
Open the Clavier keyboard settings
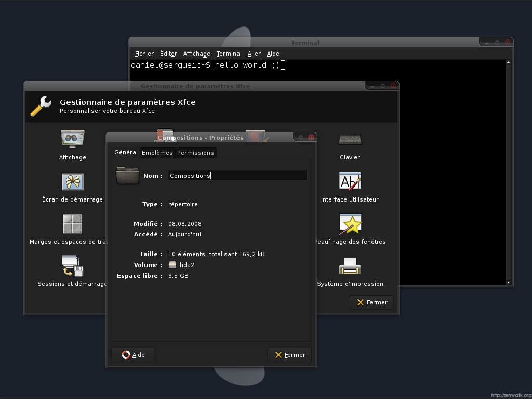coord(350,139)
